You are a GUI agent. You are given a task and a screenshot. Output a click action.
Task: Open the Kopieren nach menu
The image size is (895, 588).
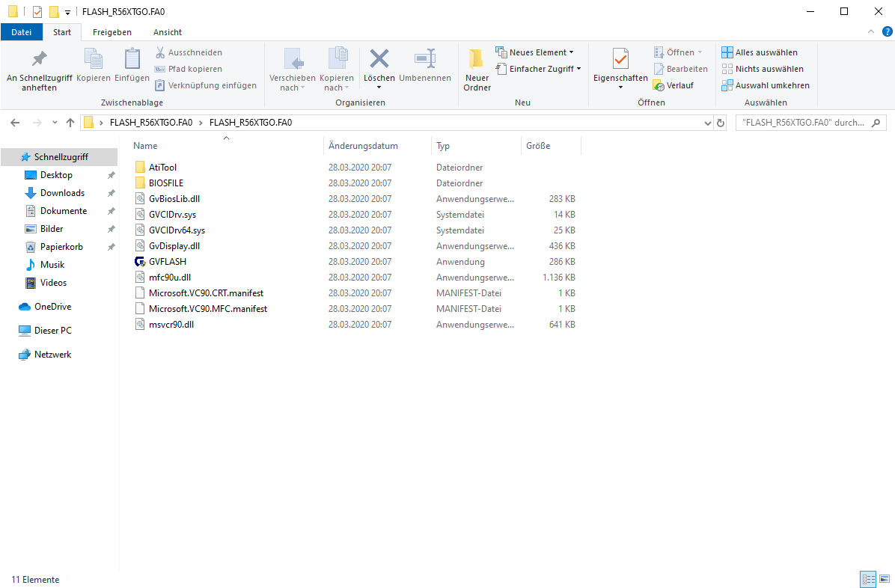336,70
